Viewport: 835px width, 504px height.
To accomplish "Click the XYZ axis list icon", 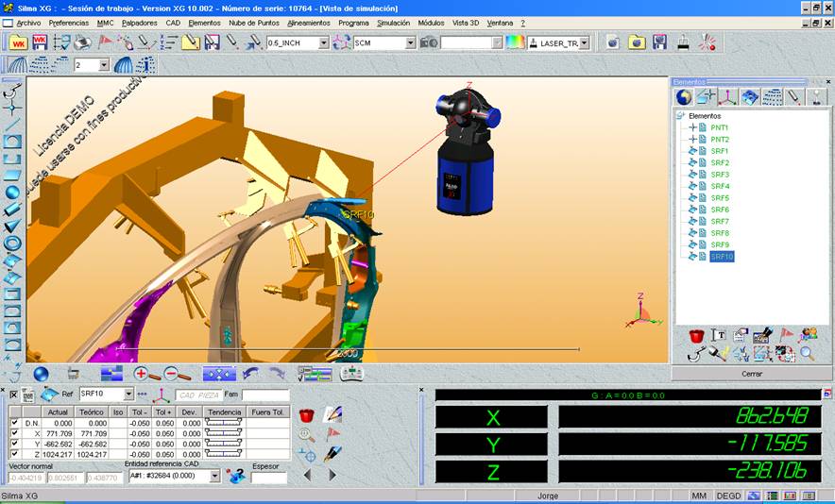I will [169, 42].
